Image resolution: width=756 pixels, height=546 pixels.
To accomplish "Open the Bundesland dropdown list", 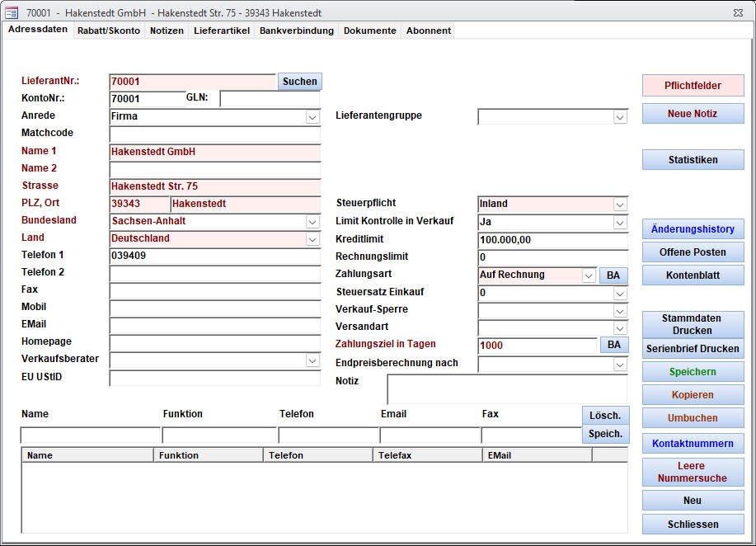I will (x=312, y=222).
